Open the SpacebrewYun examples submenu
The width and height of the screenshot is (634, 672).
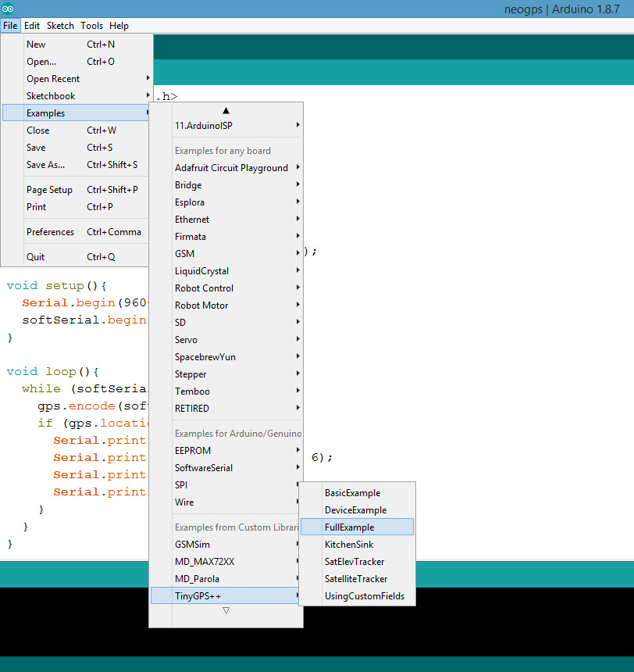(226, 356)
